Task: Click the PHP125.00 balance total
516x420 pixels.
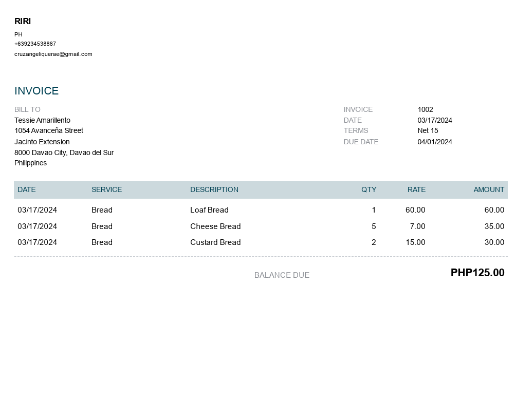Action: coord(477,273)
